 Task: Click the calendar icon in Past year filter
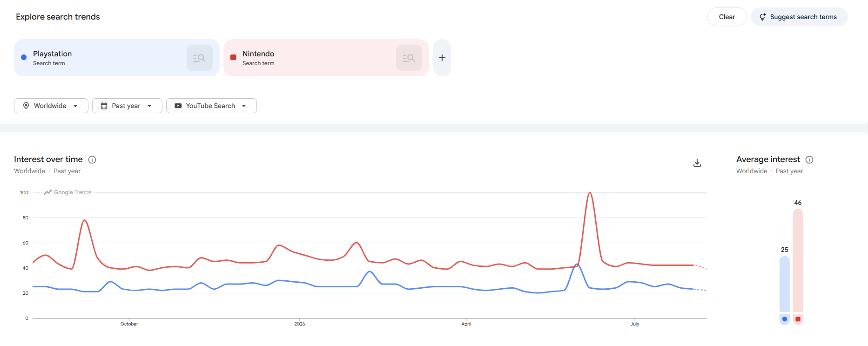coord(104,106)
